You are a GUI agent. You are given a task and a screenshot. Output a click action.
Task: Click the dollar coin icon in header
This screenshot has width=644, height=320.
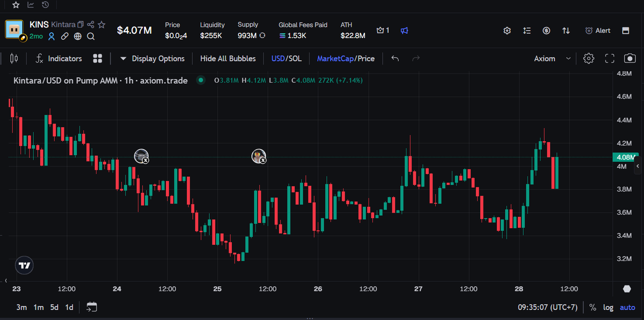[546, 31]
